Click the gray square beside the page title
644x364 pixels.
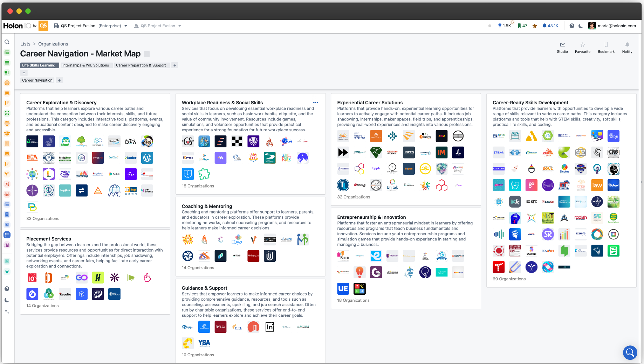click(x=147, y=54)
